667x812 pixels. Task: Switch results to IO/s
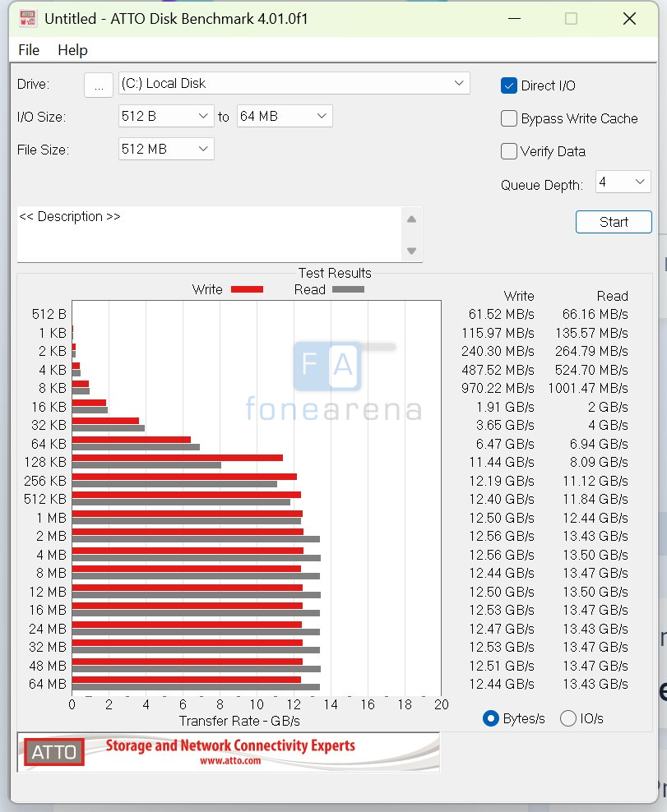[x=568, y=718]
